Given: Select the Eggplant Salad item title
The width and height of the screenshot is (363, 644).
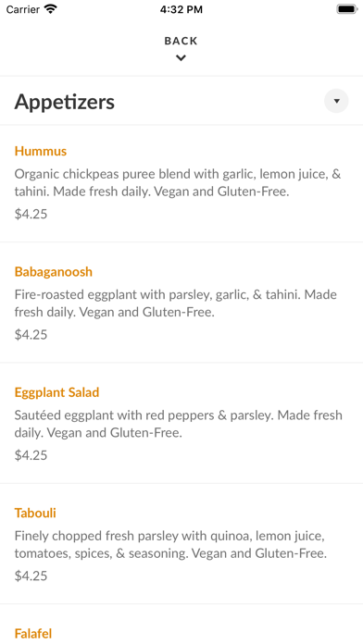Looking at the screenshot, I should pos(56,392).
